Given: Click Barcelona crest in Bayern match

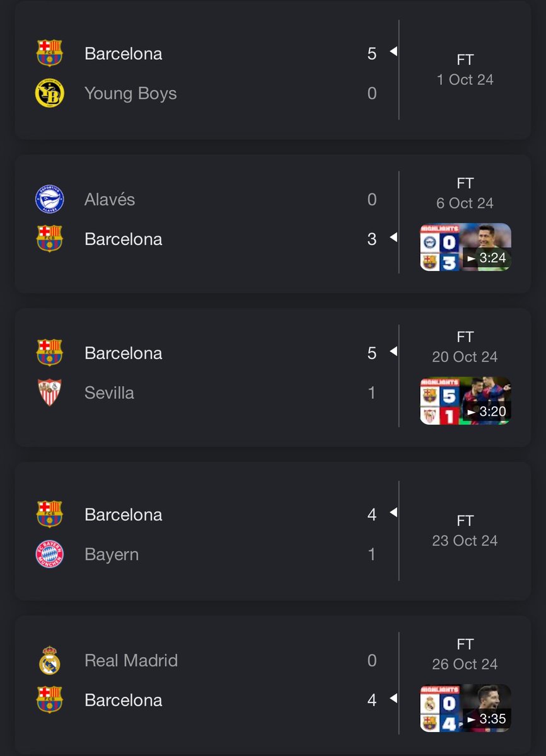Looking at the screenshot, I should (49, 515).
